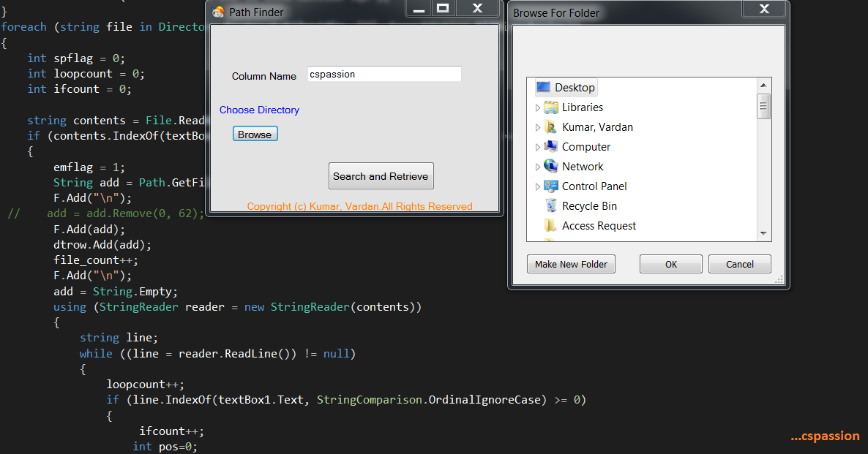The image size is (868, 454).
Task: Click the while reader.ReadLine code line
Action: pos(217,353)
